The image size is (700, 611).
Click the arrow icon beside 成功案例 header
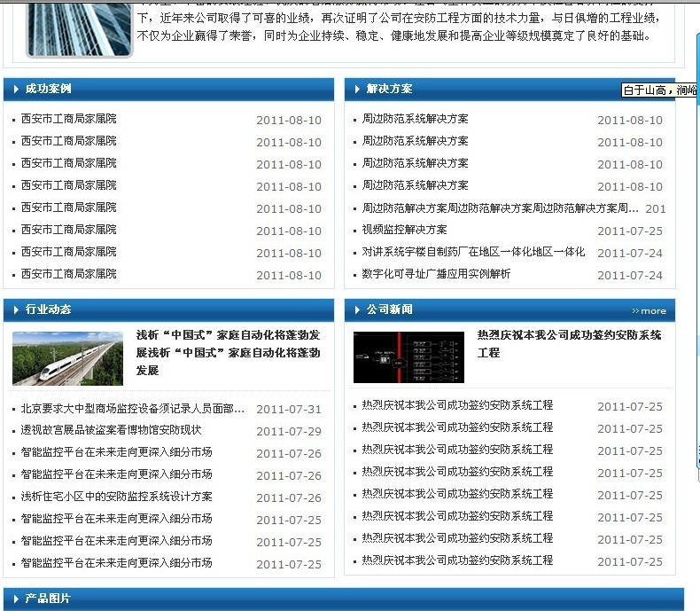pyautogui.click(x=17, y=89)
